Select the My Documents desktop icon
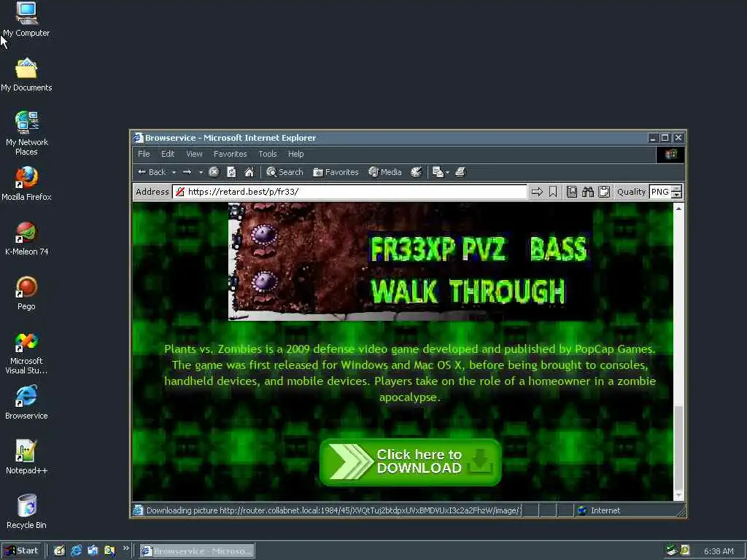 click(x=26, y=75)
